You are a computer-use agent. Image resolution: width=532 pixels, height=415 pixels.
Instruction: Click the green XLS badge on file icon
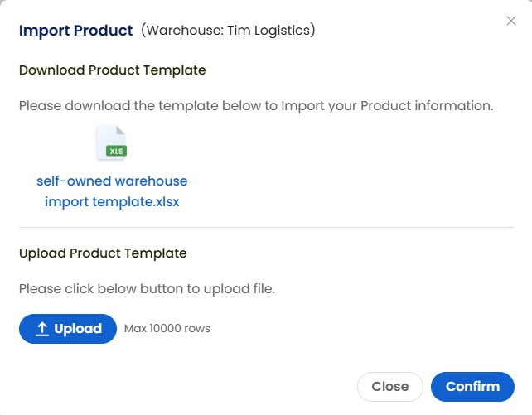[x=116, y=151]
